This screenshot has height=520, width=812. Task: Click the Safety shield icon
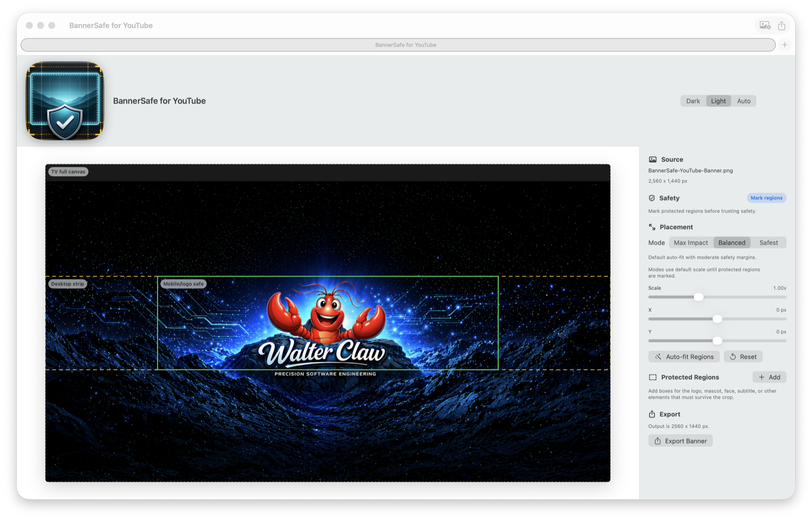(652, 198)
